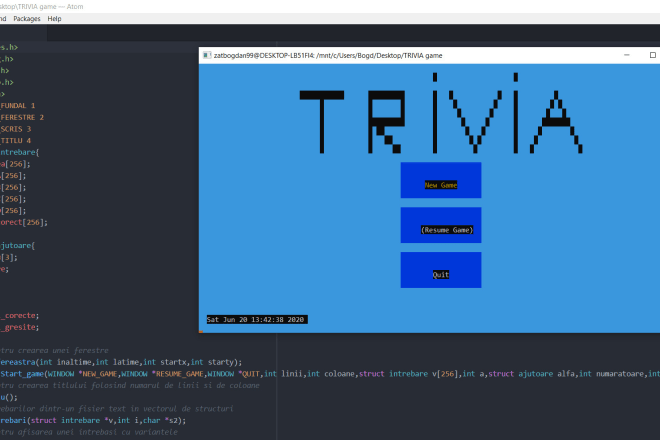Viewport: 660px width, 440px height.
Task: Place cursor on the SCRIS 3 line
Action: pos(16,129)
